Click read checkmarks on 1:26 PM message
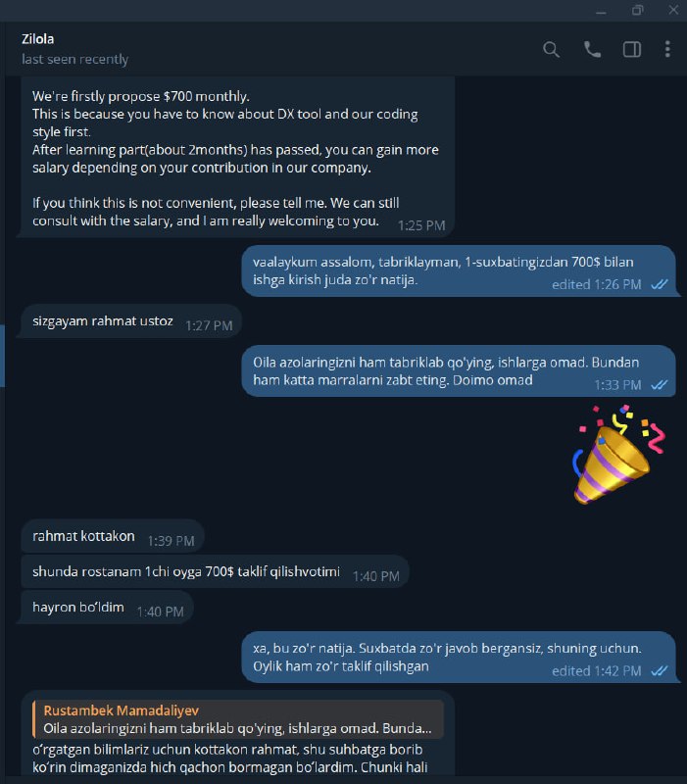 pyautogui.click(x=660, y=284)
